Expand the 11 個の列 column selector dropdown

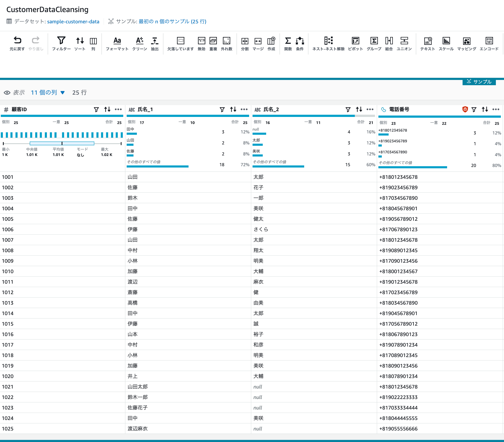pos(48,93)
